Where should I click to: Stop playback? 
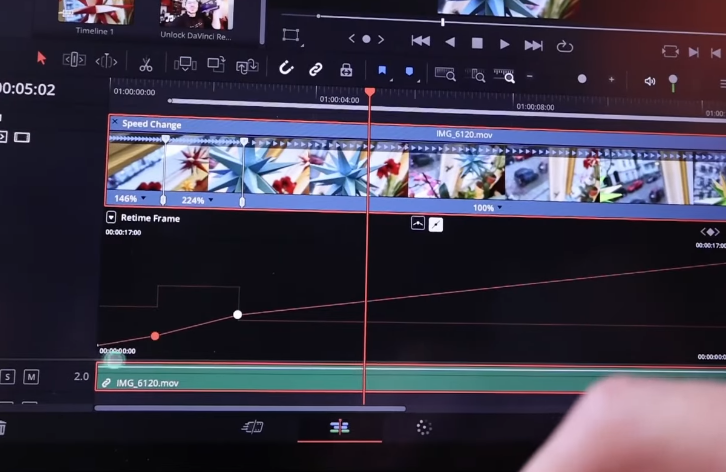[x=477, y=44]
